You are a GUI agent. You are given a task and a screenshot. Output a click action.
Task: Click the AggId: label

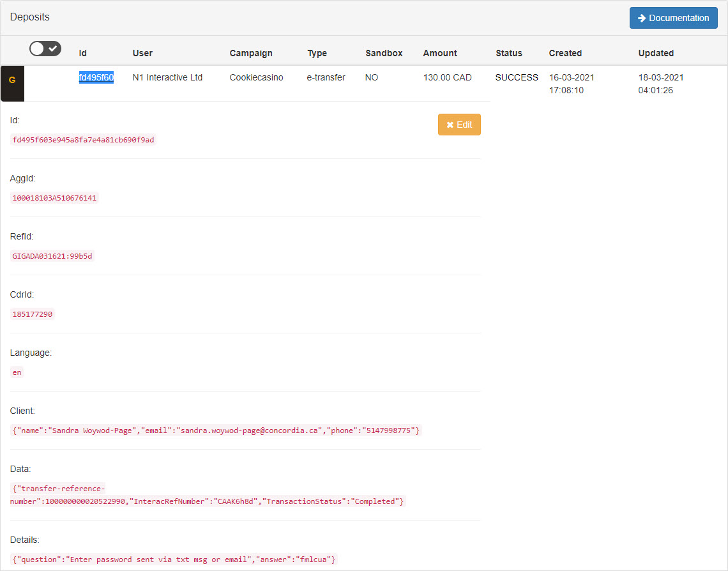pyautogui.click(x=23, y=178)
